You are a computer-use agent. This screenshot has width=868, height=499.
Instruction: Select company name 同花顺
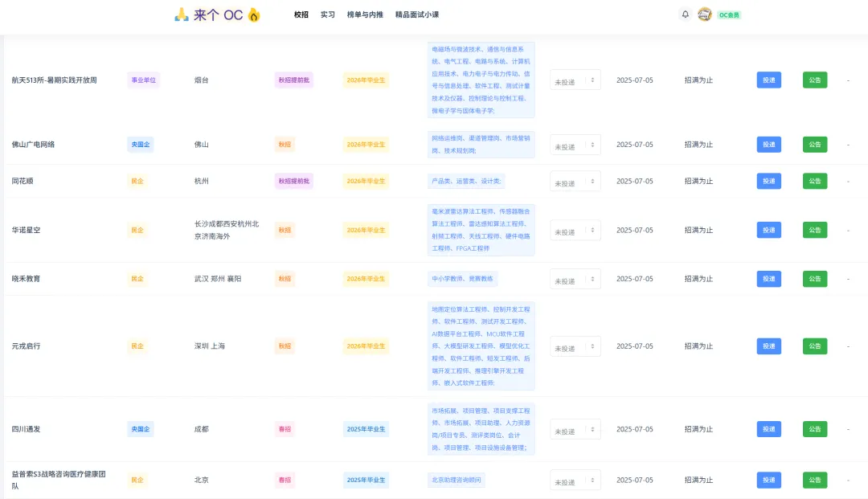tap(23, 181)
